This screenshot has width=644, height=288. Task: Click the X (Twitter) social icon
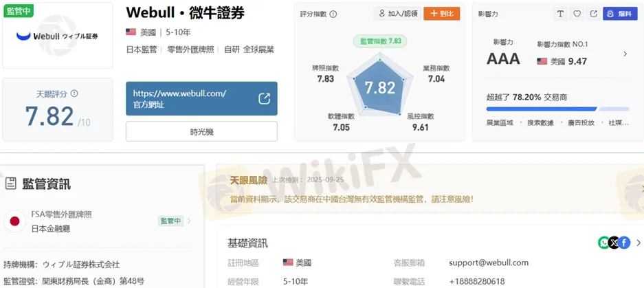(614, 243)
